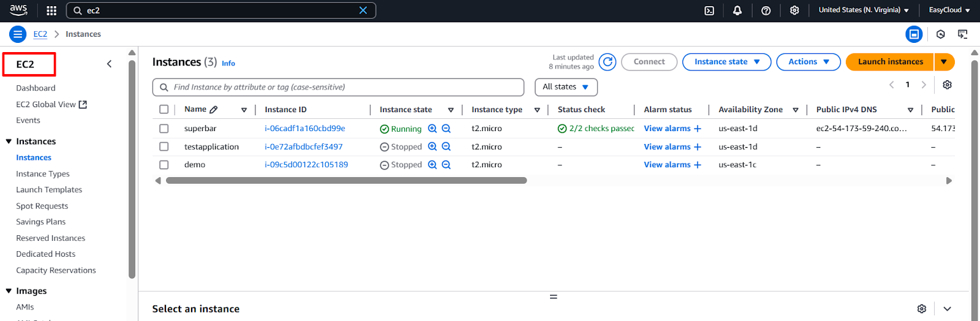Edit Name column pencil icon
Viewport: 980px width, 321px height.
coord(214,110)
